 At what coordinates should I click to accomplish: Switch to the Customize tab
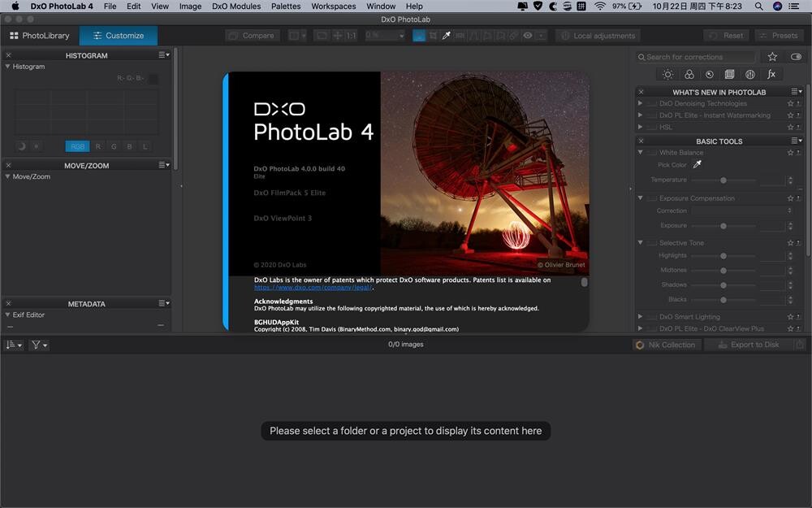(119, 36)
